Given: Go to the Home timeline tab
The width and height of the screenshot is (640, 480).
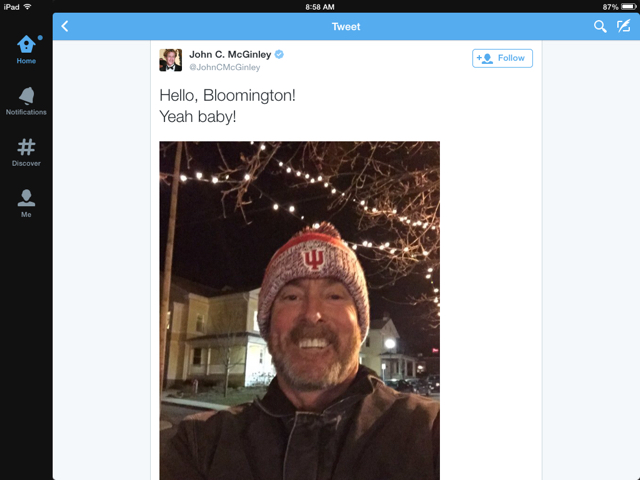Looking at the screenshot, I should 26,49.
